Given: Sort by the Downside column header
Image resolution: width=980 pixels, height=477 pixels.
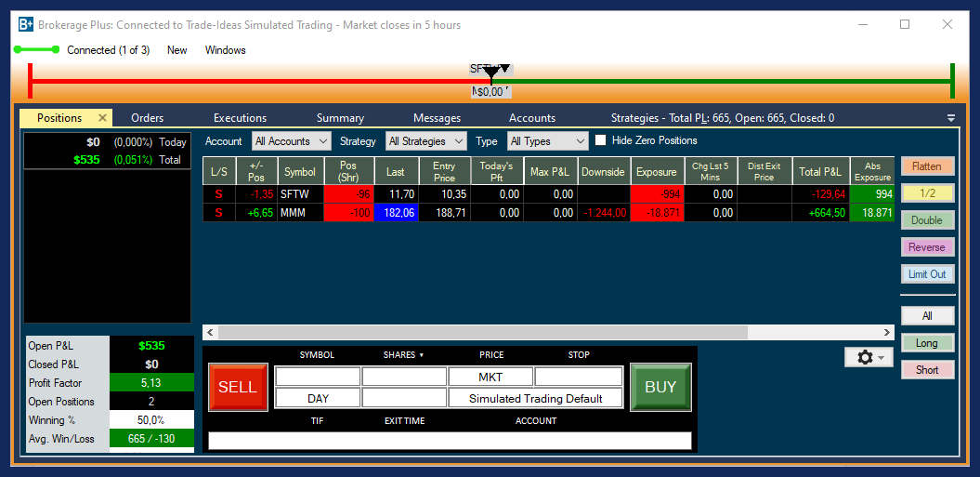Looking at the screenshot, I should pyautogui.click(x=603, y=171).
